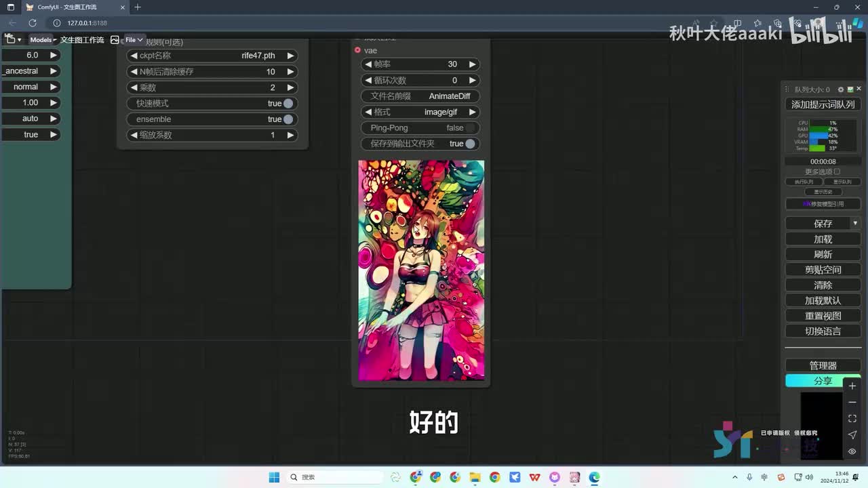Screen dimensions: 868x488
Task: Expand the 保存 dropdown arrow
Action: click(x=855, y=223)
